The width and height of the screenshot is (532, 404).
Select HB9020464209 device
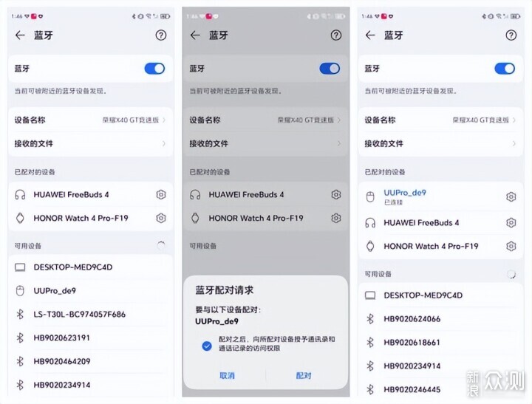[91, 361]
